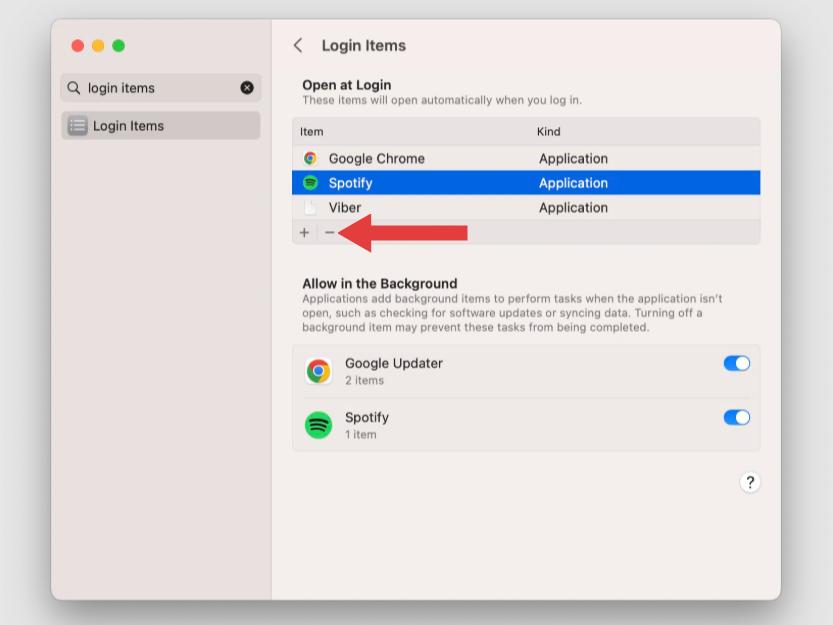This screenshot has width=833, height=625.
Task: Close the window with the red button
Action: click(x=78, y=46)
